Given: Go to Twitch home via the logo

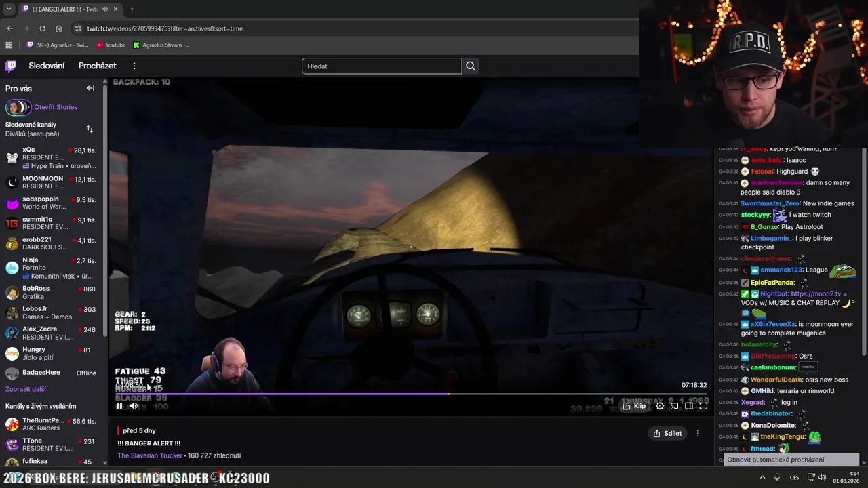Looking at the screenshot, I should coord(11,66).
